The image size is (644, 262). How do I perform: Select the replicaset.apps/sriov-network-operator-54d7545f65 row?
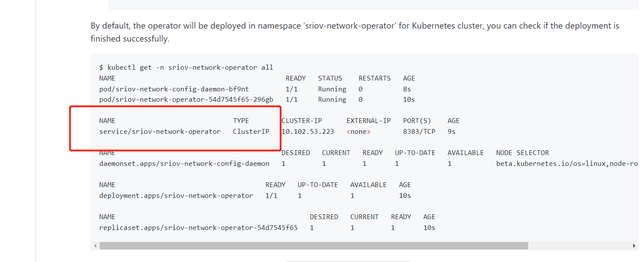click(198, 227)
